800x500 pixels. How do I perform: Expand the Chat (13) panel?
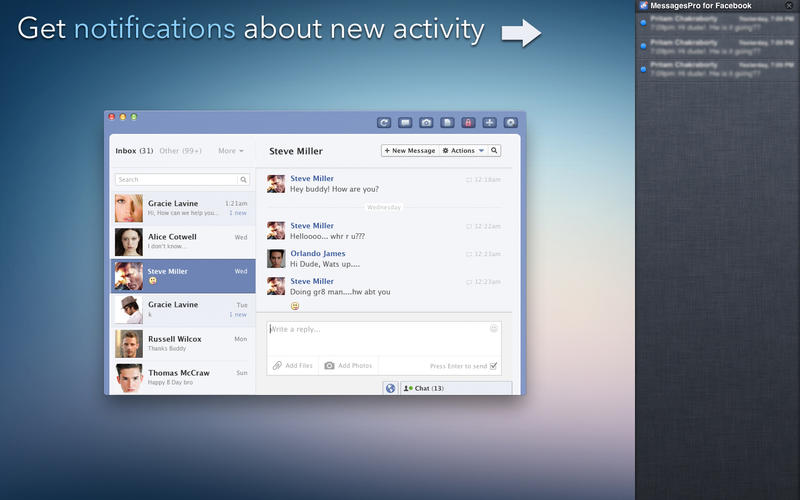click(x=455, y=388)
